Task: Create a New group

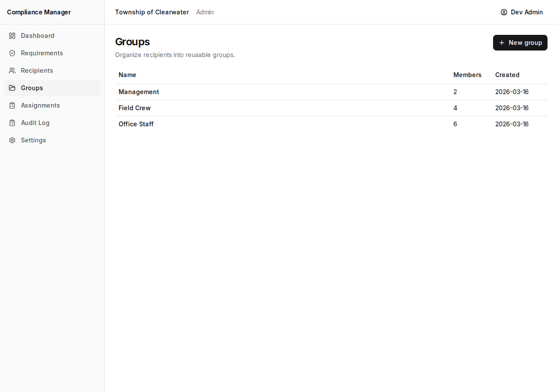Action: pos(520,43)
